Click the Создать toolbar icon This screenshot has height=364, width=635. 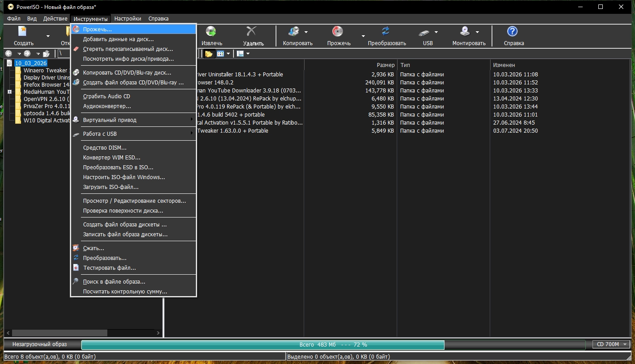point(22,32)
